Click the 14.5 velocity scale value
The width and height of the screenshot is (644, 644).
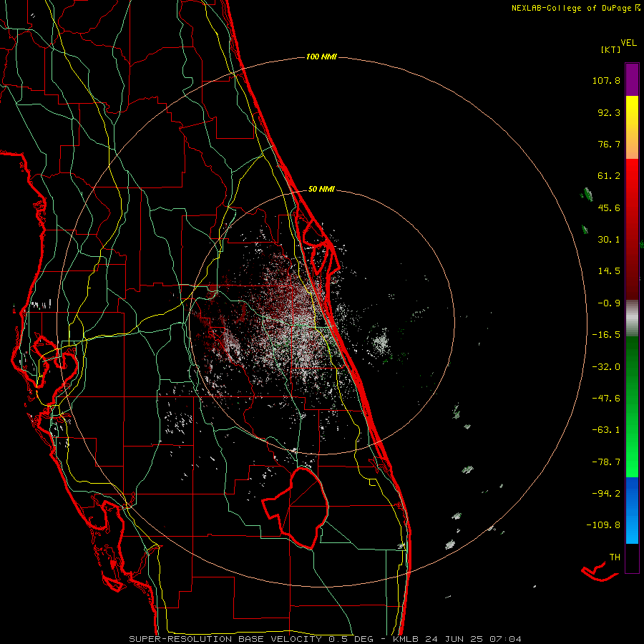609,271
